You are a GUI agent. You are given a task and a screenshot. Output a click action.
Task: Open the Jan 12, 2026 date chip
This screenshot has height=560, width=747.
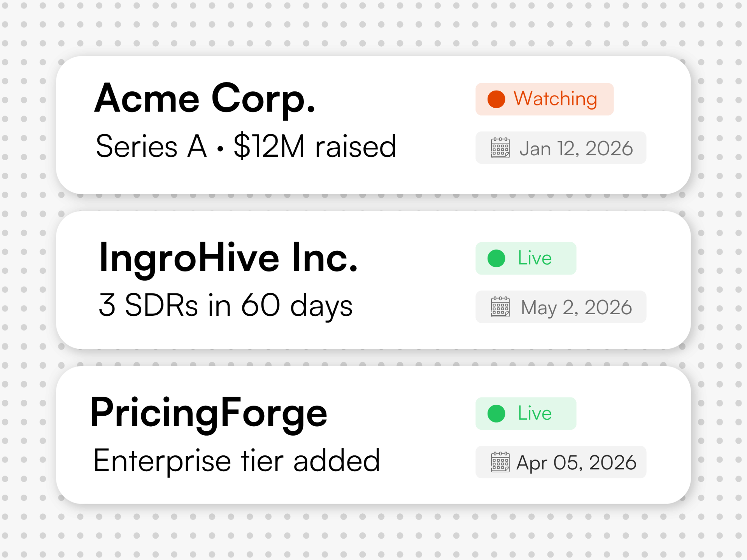pyautogui.click(x=561, y=148)
